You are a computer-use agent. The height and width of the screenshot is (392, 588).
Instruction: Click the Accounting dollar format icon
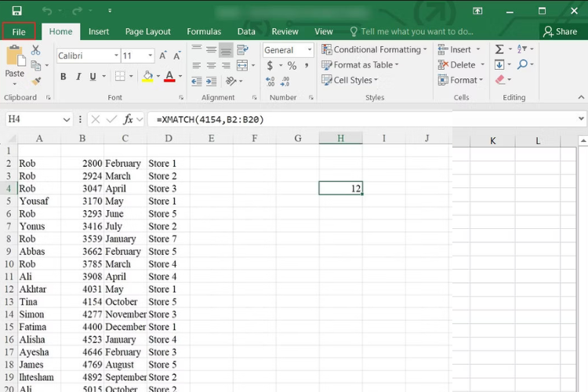point(270,66)
